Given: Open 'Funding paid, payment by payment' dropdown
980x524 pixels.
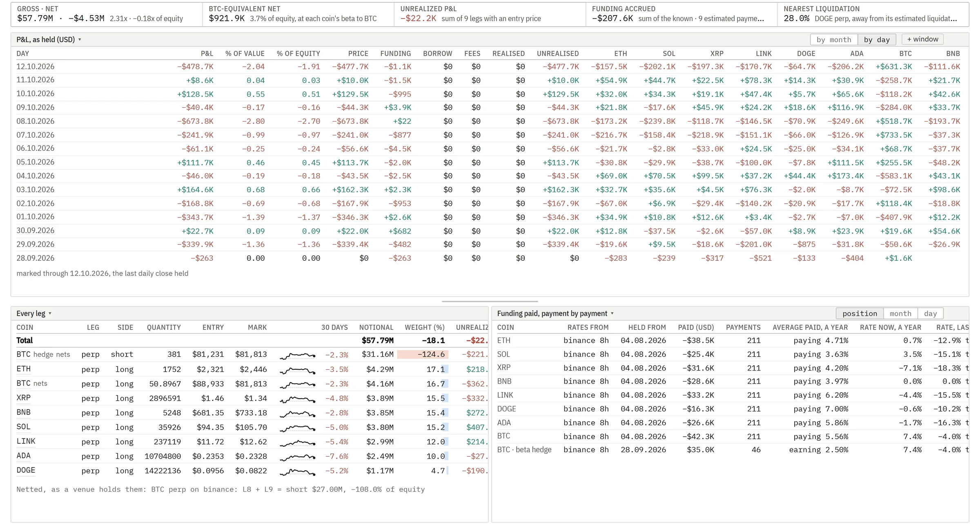Looking at the screenshot, I should click(555, 313).
